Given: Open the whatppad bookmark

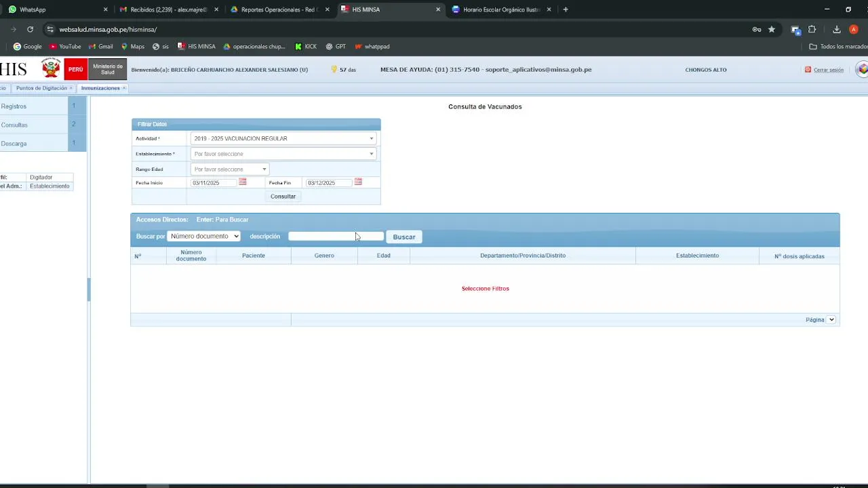Looking at the screenshot, I should point(372,47).
